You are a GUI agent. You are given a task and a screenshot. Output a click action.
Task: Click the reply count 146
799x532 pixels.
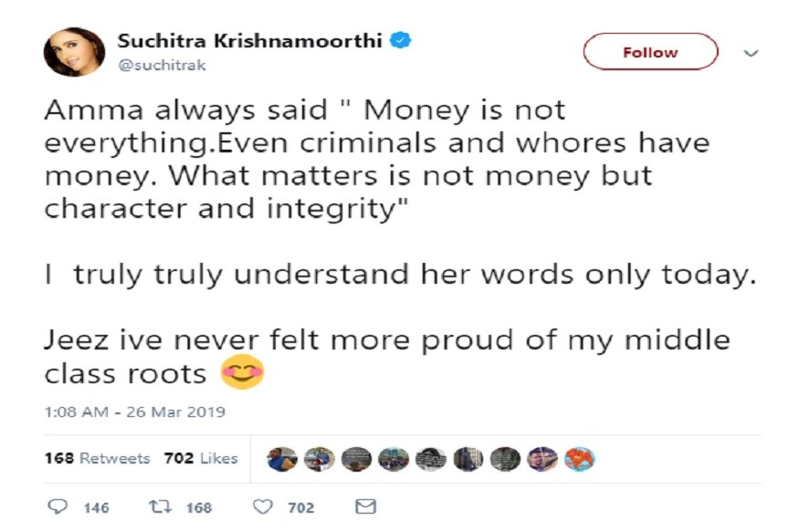coord(96,508)
